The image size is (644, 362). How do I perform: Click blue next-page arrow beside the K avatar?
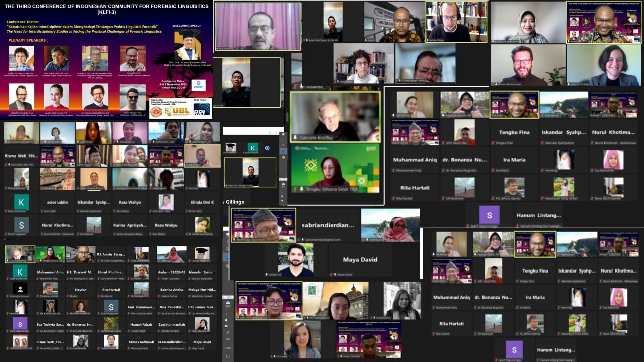click(267, 148)
